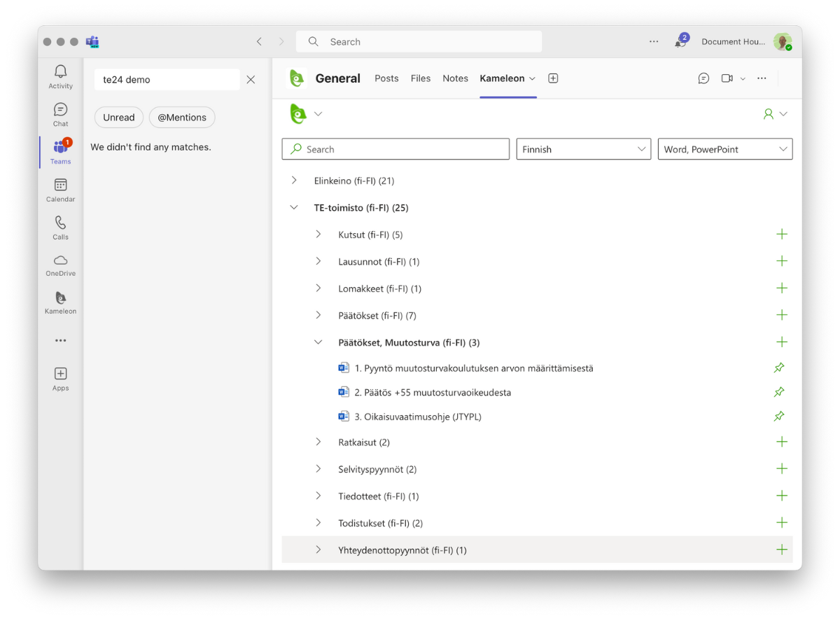Viewport: 840px width, 630px height.
Task: Pin the Pyyntö muutosturvakoulutuksen document
Action: click(779, 367)
